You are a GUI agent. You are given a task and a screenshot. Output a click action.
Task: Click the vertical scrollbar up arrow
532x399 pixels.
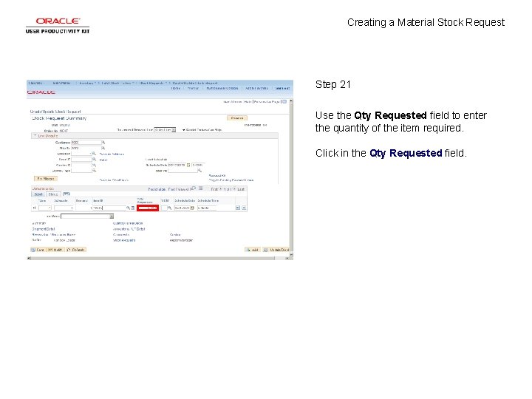pyautogui.click(x=291, y=101)
